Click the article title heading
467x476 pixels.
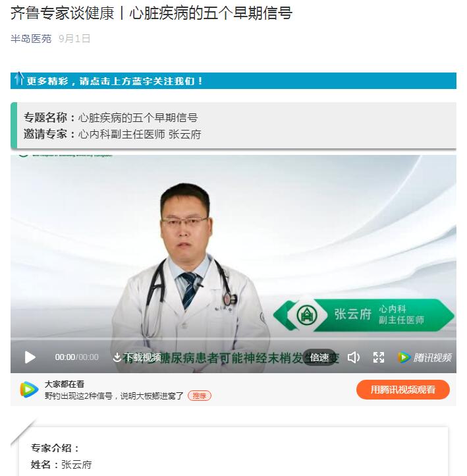pos(151,13)
